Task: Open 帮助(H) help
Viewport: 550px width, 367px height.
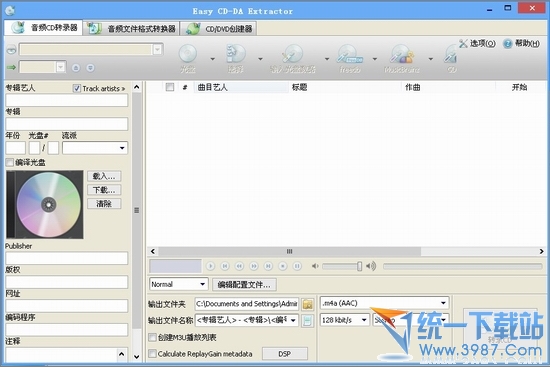Action: coord(521,44)
